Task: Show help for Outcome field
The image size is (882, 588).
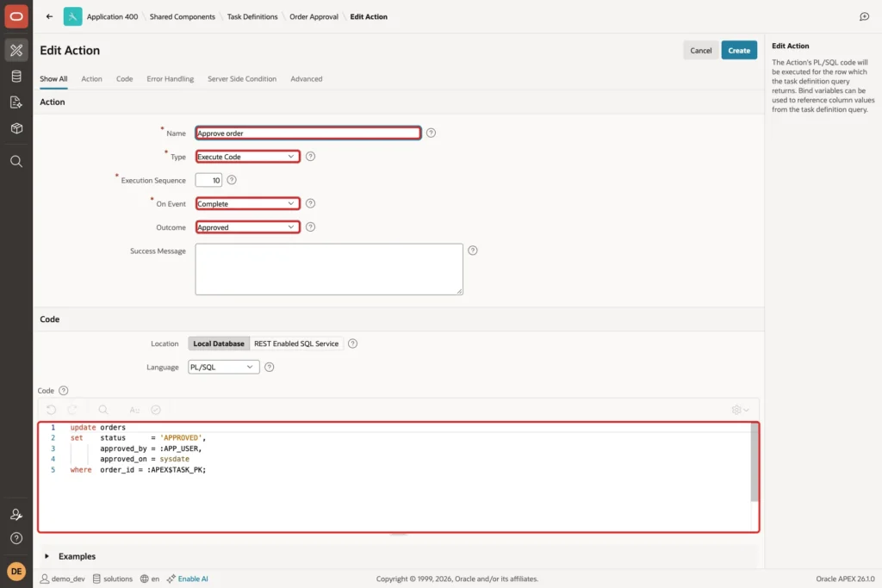Action: pyautogui.click(x=310, y=227)
